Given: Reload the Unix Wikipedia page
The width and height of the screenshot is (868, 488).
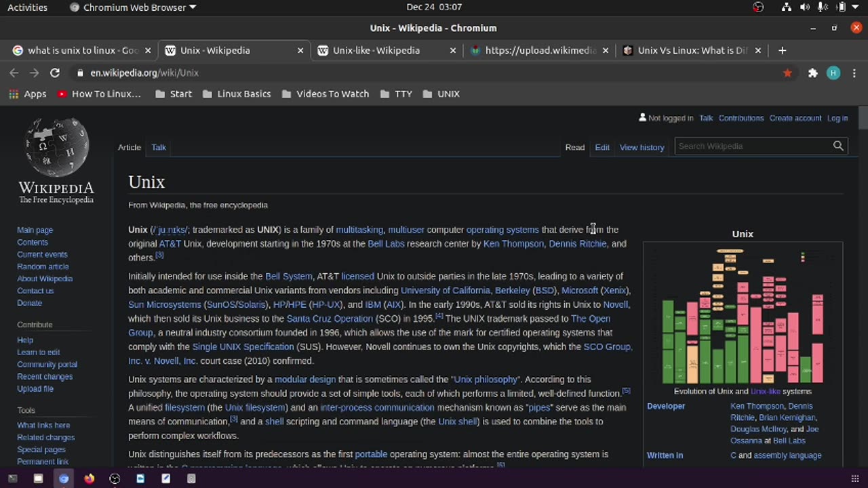Looking at the screenshot, I should pyautogui.click(x=55, y=73).
